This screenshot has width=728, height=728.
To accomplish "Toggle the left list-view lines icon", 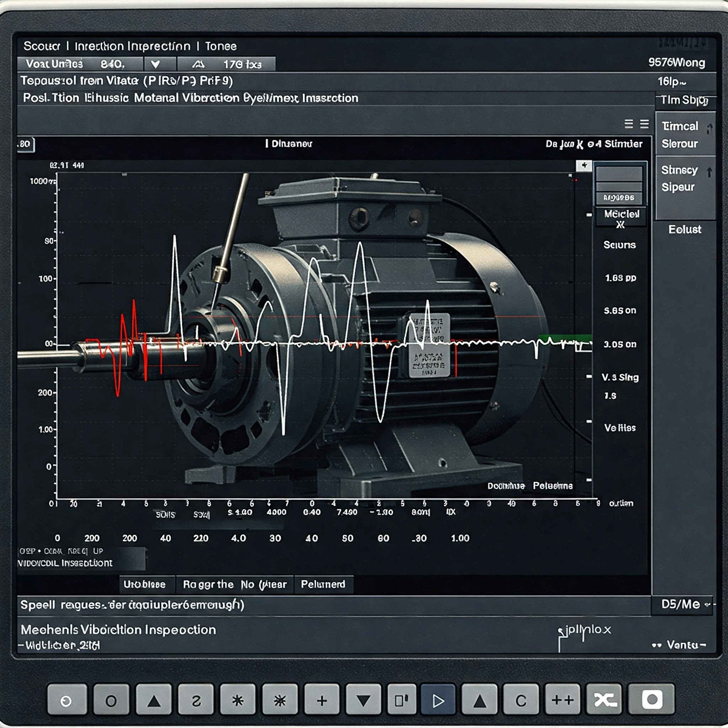I will pos(628,124).
